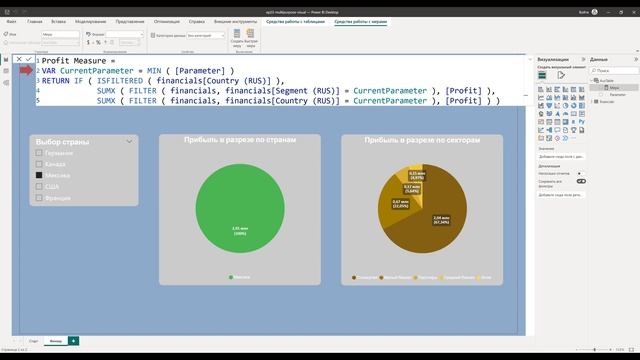Check Германия in the country slicer
Image resolution: width=640 pixels, height=360 pixels.
click(x=39, y=153)
